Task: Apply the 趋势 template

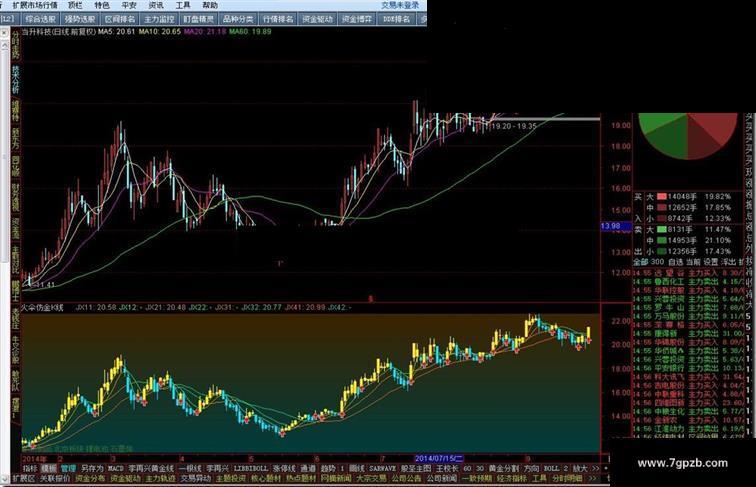Action: [328, 468]
